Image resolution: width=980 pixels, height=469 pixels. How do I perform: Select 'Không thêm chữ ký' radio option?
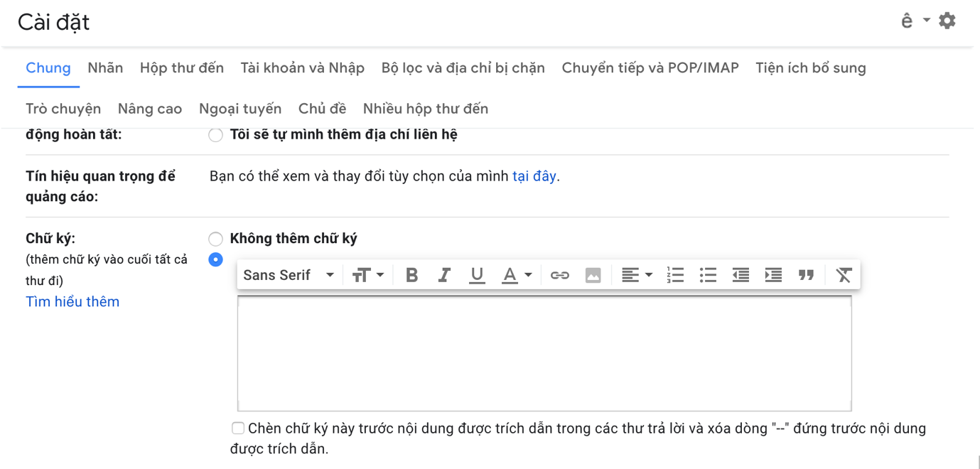coord(215,239)
